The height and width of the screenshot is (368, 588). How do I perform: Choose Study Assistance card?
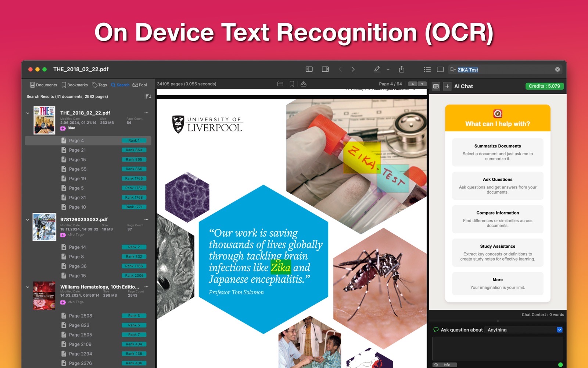coord(498,253)
